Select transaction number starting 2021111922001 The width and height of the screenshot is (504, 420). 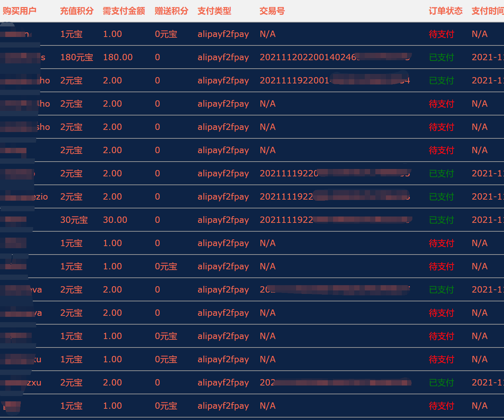pyautogui.click(x=335, y=81)
